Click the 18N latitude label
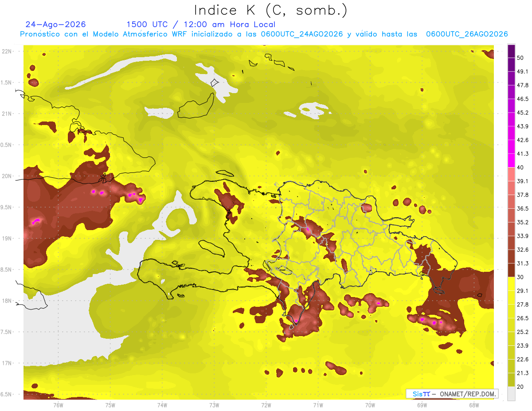 (x=7, y=301)
